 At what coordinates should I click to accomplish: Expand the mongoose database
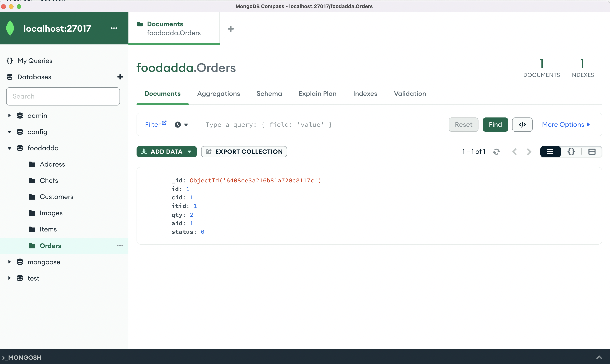click(9, 262)
